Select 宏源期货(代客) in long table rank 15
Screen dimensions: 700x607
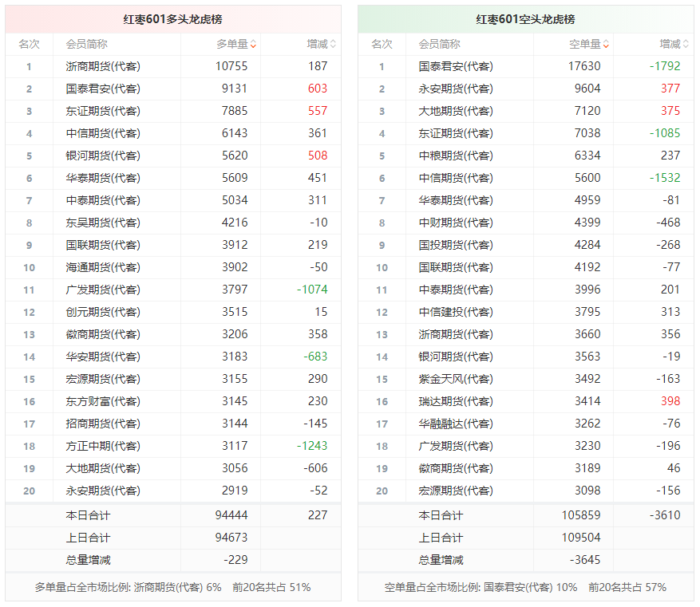click(103, 379)
